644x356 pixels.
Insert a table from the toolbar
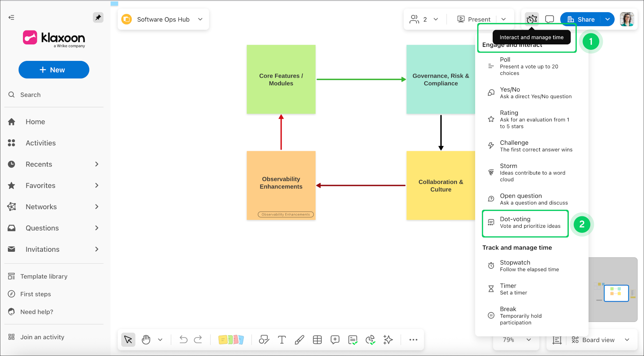click(x=317, y=340)
